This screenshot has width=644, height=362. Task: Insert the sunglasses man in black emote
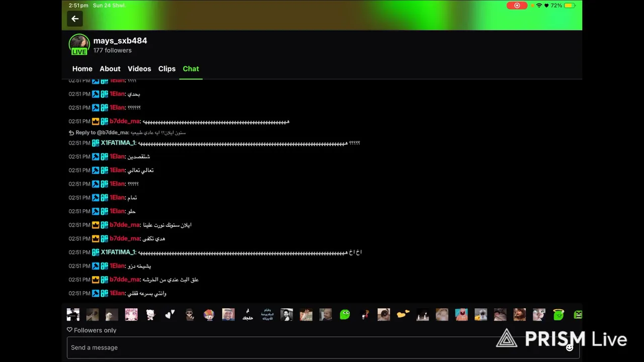(x=190, y=315)
